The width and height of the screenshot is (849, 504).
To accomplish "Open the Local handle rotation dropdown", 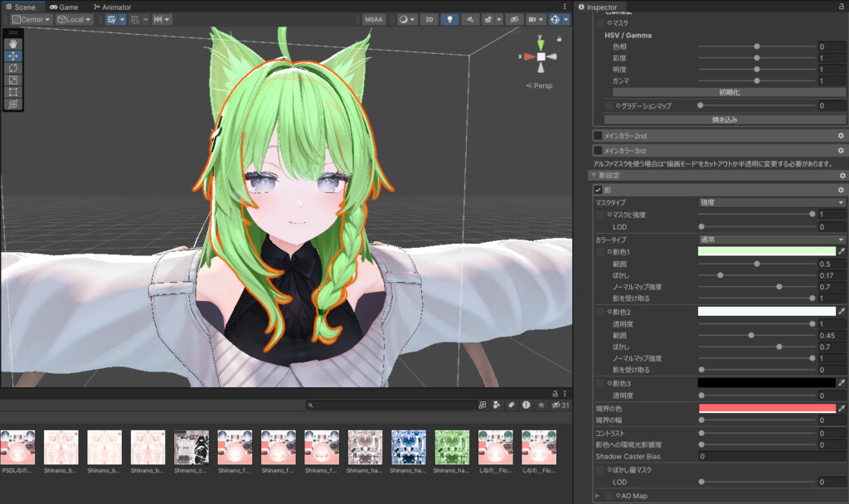I will point(74,20).
